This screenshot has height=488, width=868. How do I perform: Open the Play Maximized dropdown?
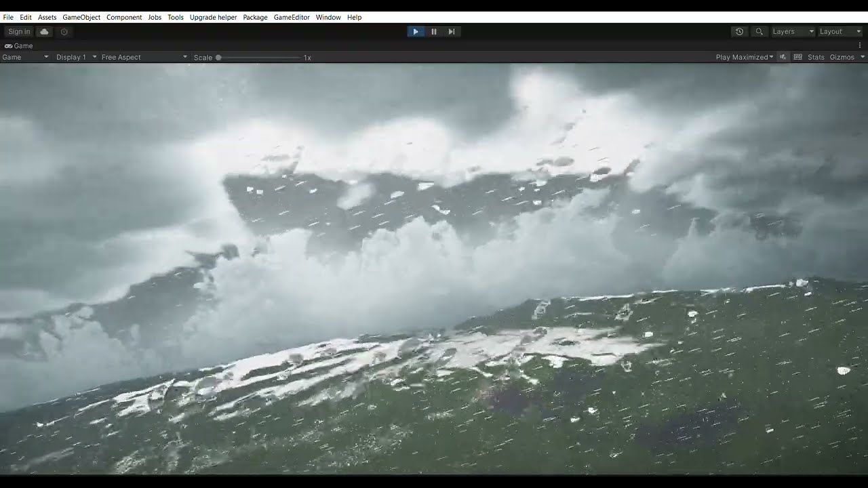click(745, 58)
